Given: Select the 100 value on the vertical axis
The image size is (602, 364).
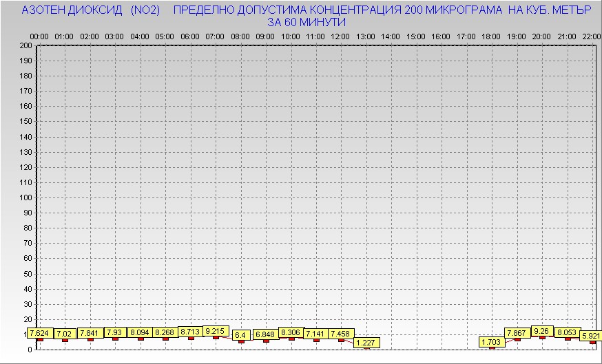Looking at the screenshot, I should 25,197.
